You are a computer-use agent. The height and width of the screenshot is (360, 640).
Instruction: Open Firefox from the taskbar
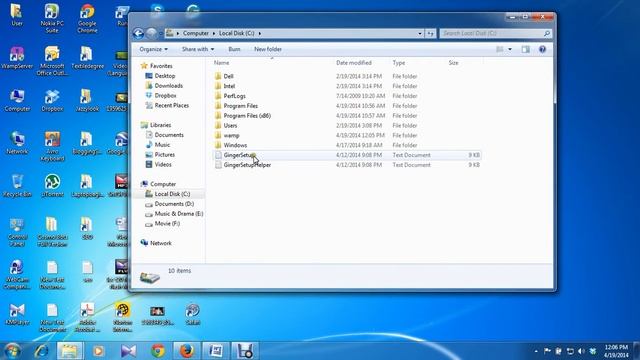tap(187, 351)
